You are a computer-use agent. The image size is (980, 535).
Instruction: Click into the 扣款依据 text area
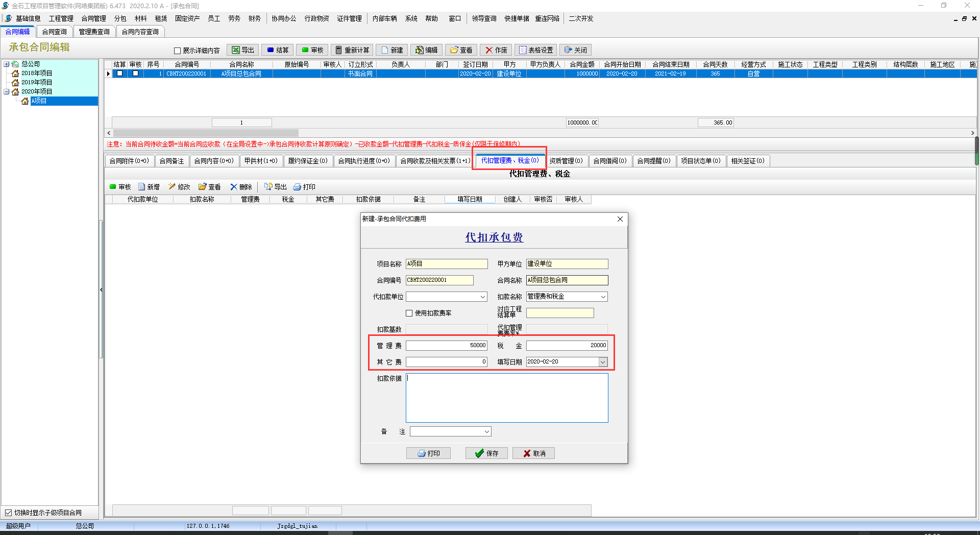(x=506, y=398)
